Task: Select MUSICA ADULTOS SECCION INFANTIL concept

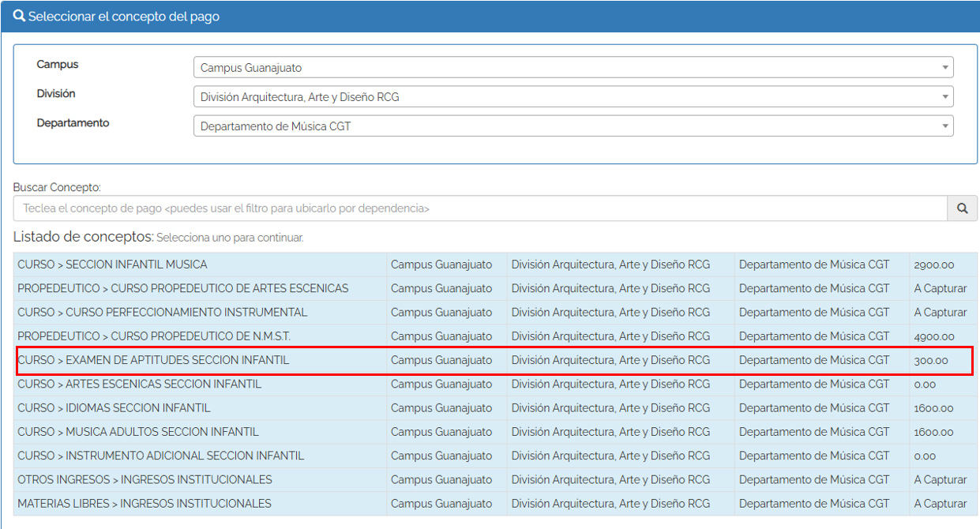Action: (138, 432)
